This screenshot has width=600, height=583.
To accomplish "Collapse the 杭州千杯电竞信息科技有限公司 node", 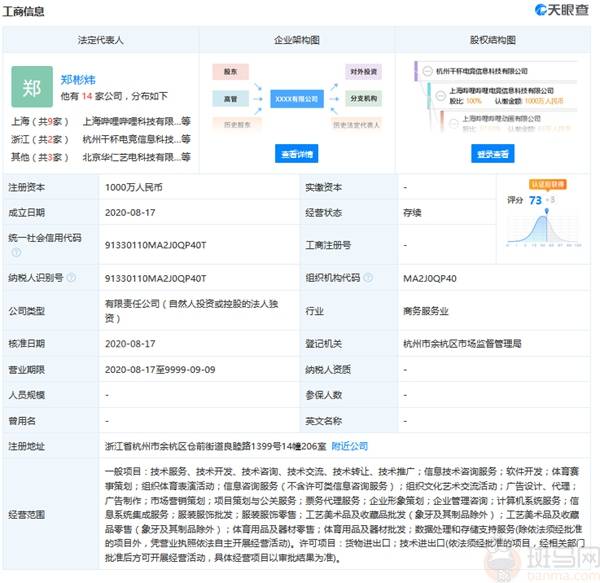I will pyautogui.click(x=427, y=71).
